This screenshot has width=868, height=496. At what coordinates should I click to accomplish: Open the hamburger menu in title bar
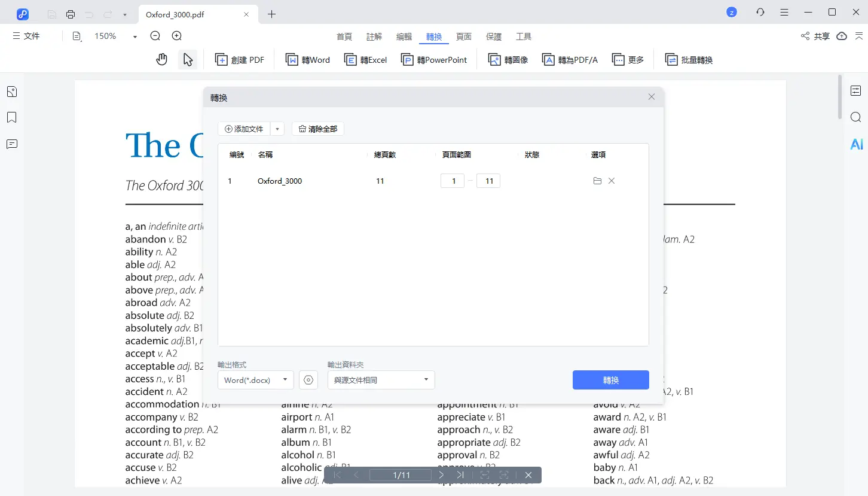click(784, 12)
